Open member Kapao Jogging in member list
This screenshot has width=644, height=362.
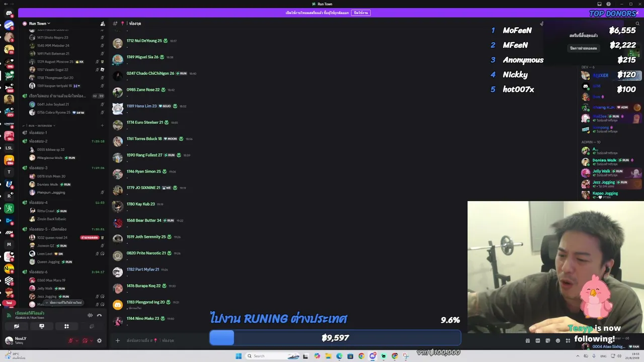[x=611, y=195]
